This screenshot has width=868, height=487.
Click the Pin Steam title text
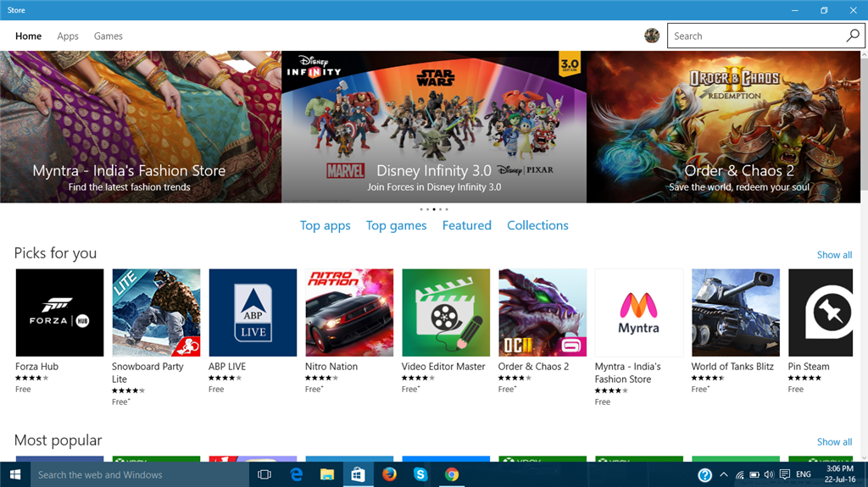tap(808, 367)
